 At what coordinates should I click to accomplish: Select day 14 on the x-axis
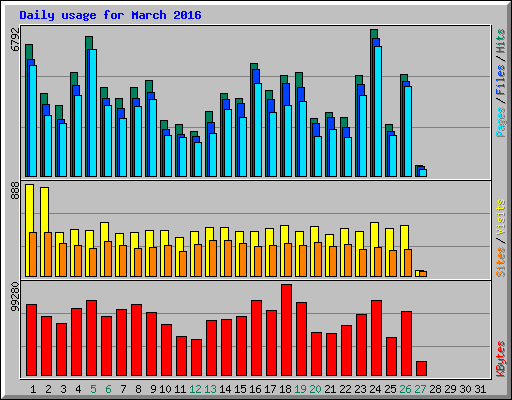(x=225, y=389)
